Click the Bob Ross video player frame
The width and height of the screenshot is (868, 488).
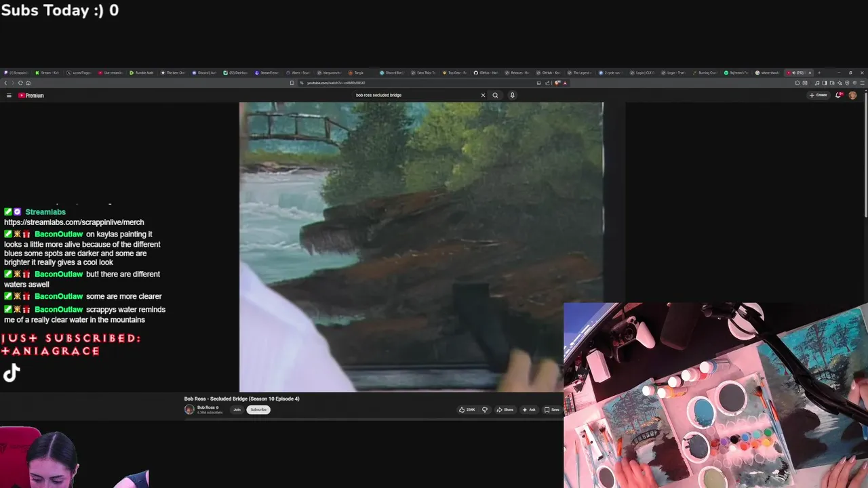[420, 247]
